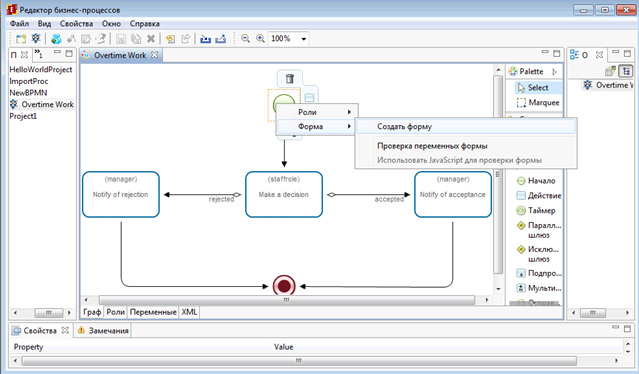Click the Make a decision task node
Screen dimensions: 639x374
click(x=284, y=194)
